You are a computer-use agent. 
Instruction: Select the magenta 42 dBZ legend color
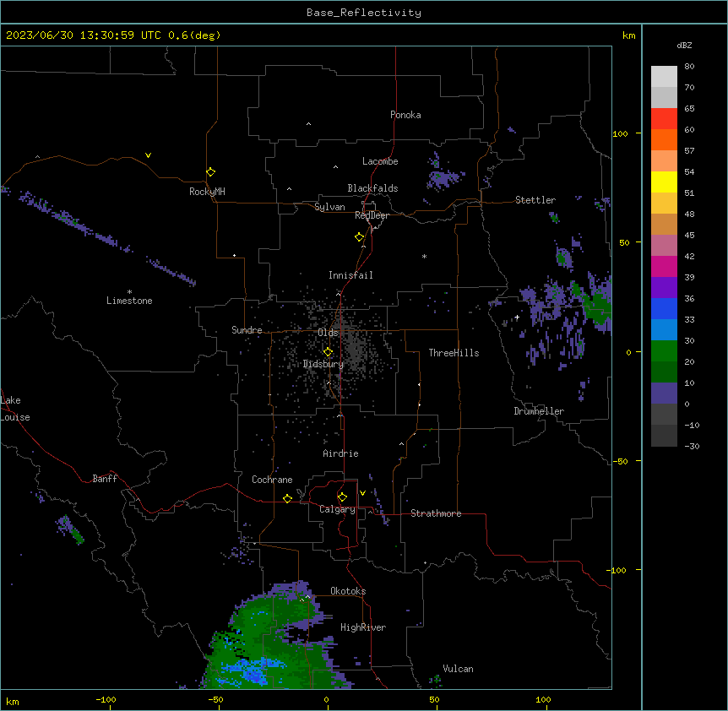[x=664, y=266]
